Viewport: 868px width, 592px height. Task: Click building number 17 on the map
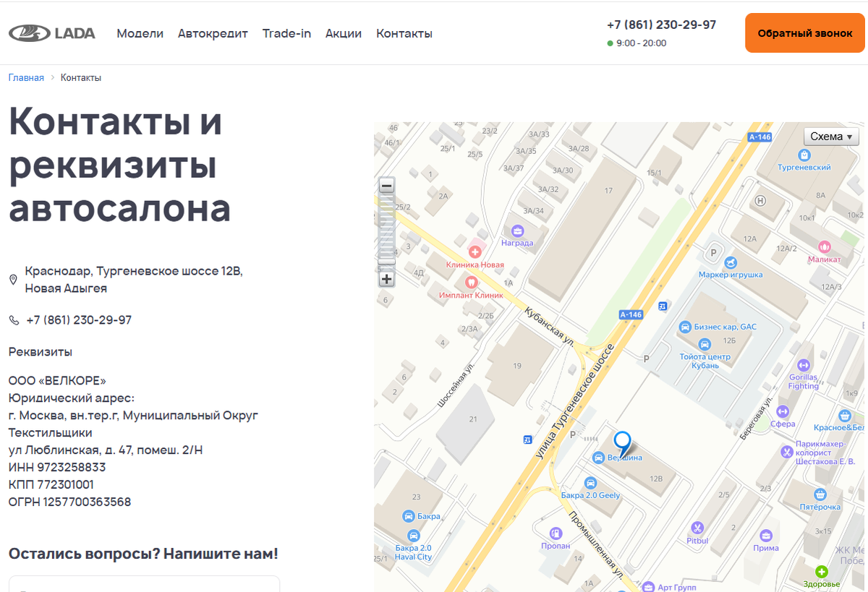coord(608,191)
